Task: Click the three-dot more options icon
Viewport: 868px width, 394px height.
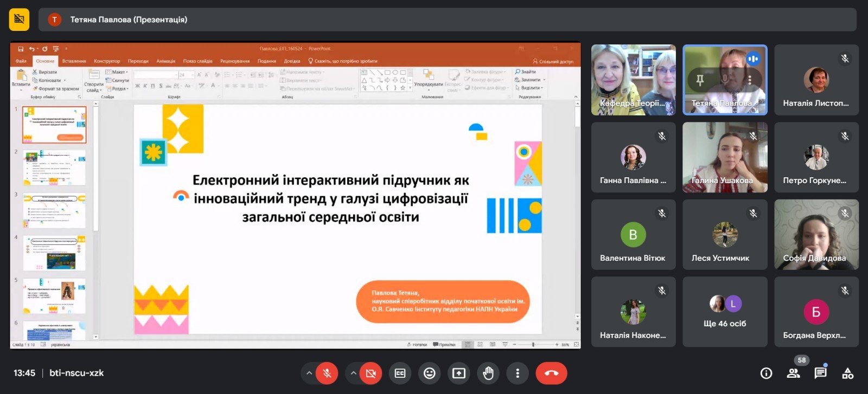Action: [x=517, y=373]
